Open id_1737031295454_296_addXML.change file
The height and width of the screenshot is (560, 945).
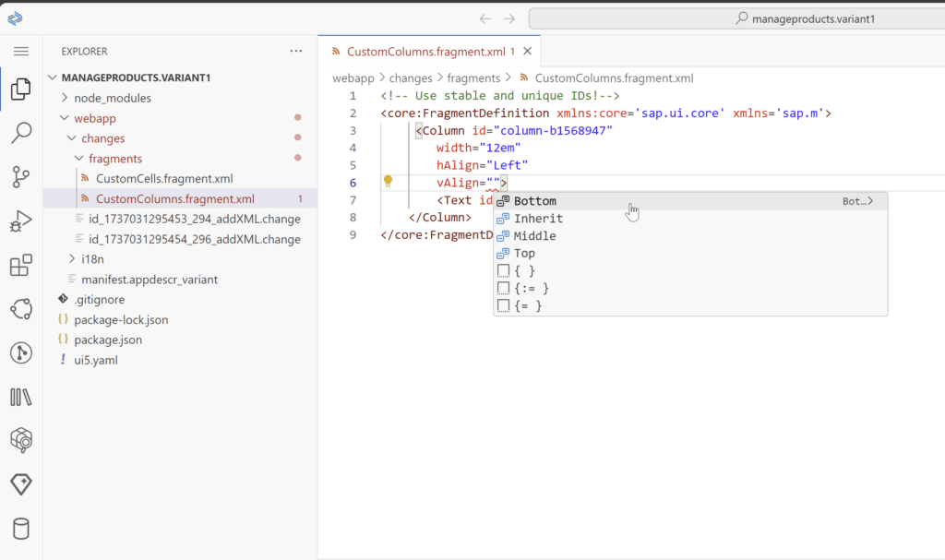[x=195, y=239]
